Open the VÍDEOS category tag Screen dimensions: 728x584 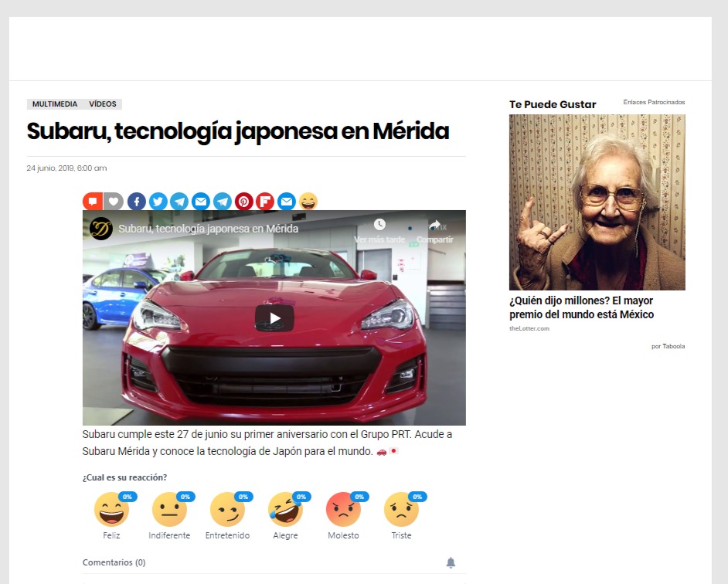(103, 104)
